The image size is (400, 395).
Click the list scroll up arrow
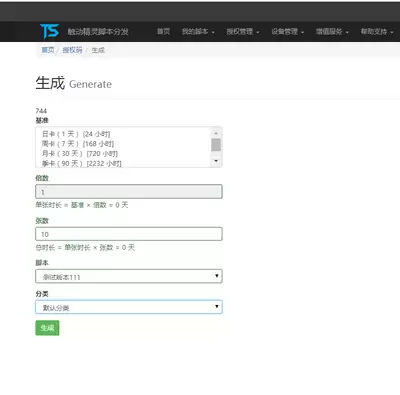(216, 133)
